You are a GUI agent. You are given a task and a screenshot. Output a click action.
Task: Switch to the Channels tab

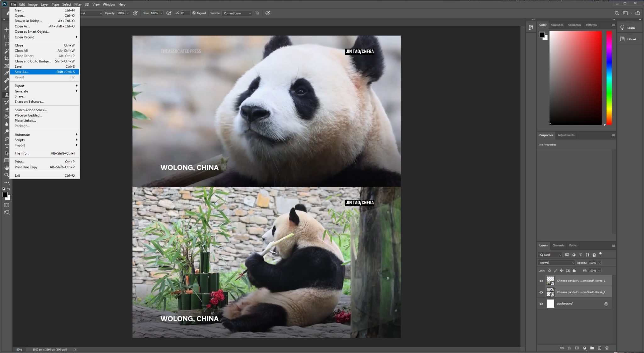click(558, 245)
